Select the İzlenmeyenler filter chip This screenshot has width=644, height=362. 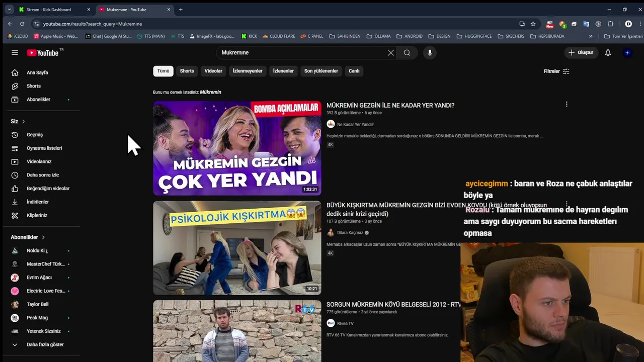click(x=248, y=71)
